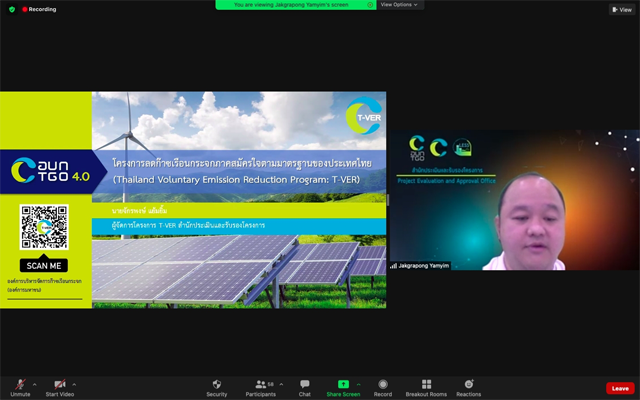Expand video options arrow next to Start Video
640x400 pixels.
pos(74,384)
